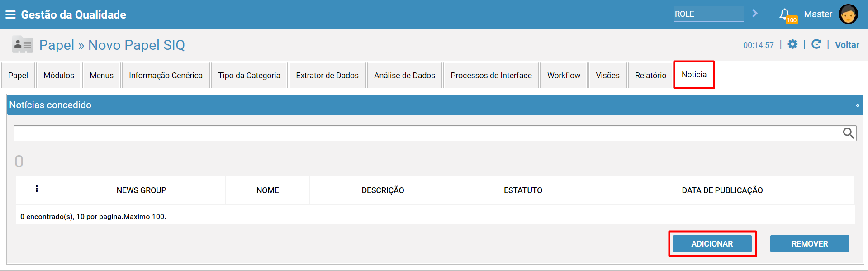Switch to the Visões tab
The width and height of the screenshot is (868, 271).
pyautogui.click(x=607, y=75)
